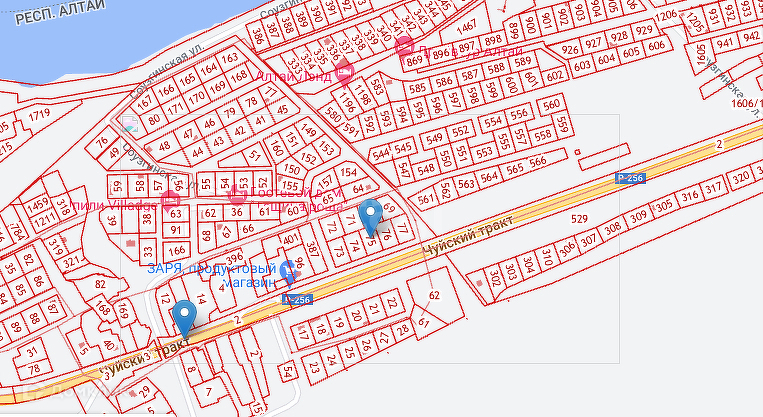Screen dimensions: 763x417
Task: Open the Алтай Лэнд hotel marker icon
Action: tap(345, 73)
